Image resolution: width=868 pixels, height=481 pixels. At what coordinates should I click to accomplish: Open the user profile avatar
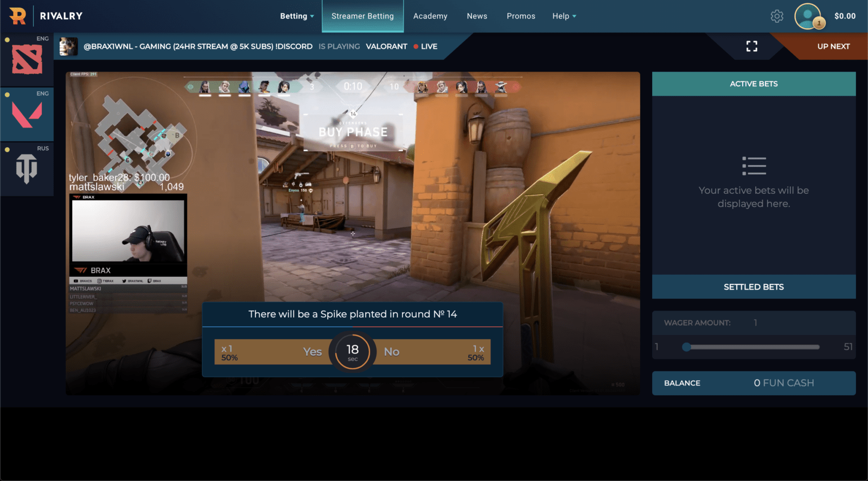(808, 16)
